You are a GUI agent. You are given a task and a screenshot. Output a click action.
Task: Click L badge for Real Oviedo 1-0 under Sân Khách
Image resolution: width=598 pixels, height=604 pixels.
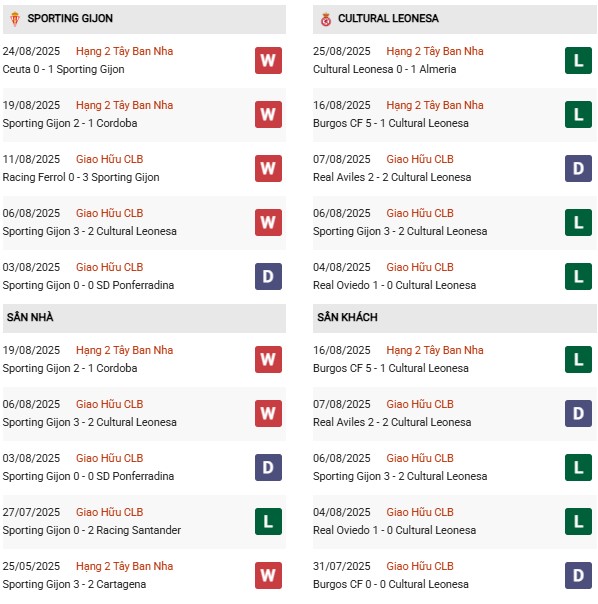(x=578, y=522)
